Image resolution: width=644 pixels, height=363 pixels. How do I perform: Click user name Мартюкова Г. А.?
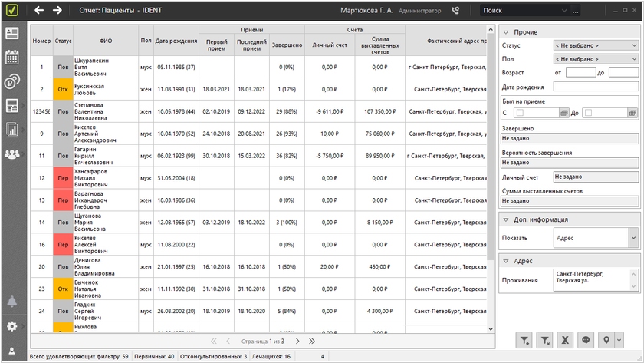[366, 10]
